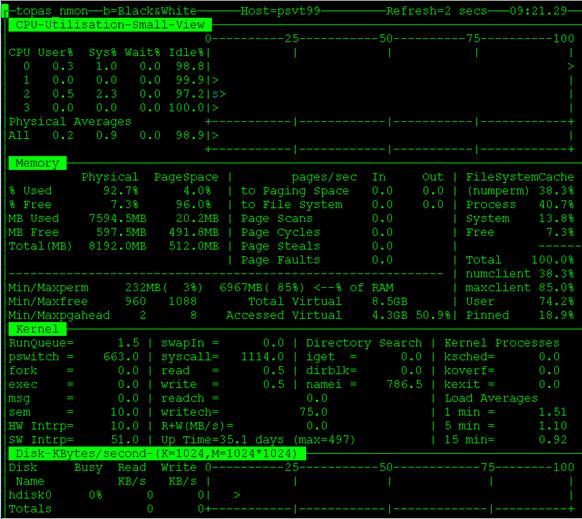
Task: Click the CPU 0 idle value 98.8
Action: click(x=190, y=66)
